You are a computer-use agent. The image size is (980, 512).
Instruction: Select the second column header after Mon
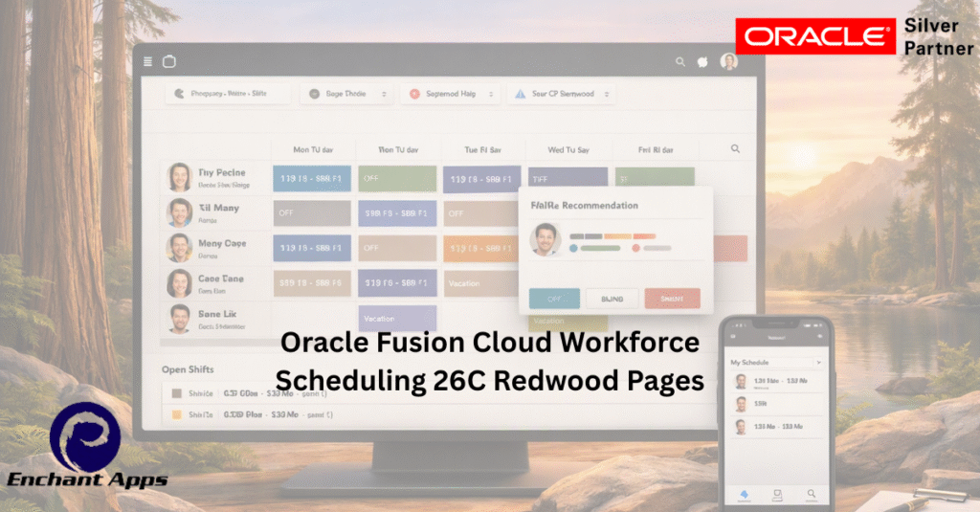(x=398, y=149)
